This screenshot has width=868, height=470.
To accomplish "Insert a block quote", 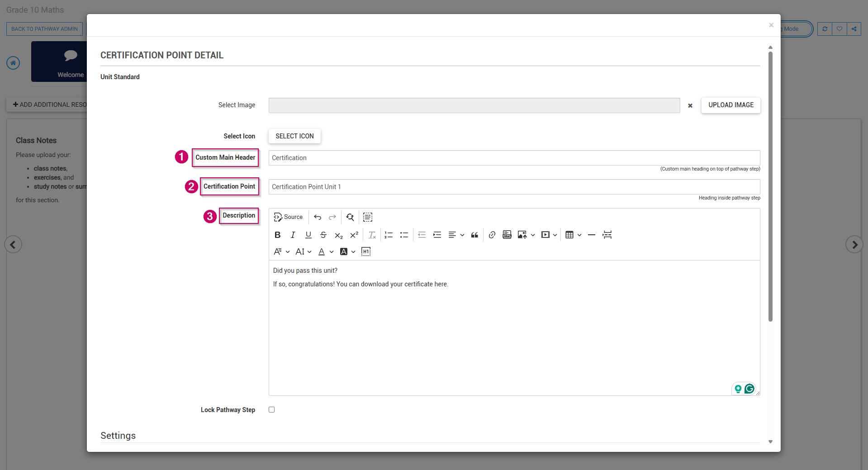I will point(474,235).
